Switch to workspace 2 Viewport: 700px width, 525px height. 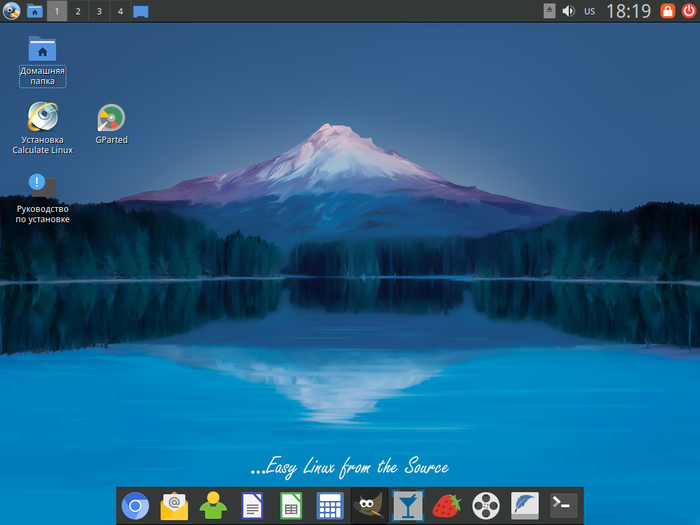pyautogui.click(x=78, y=11)
